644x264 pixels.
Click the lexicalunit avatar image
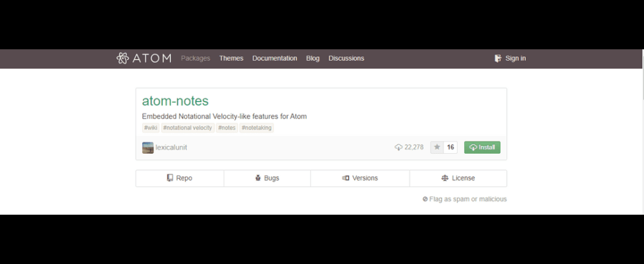(148, 147)
